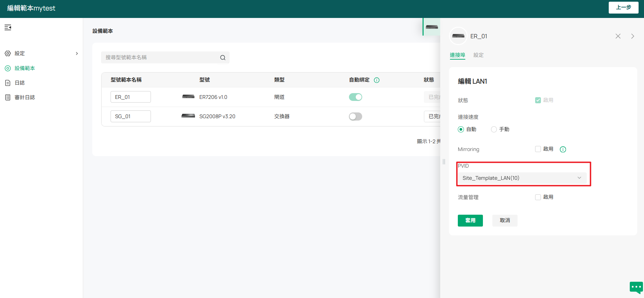Switch to the 設定 tab in panel
This screenshot has width=644, height=298.
click(x=479, y=55)
